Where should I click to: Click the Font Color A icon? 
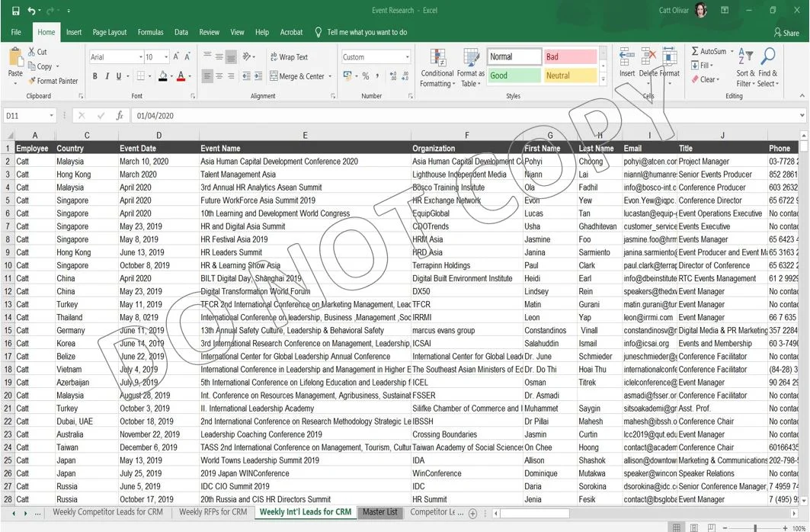point(181,76)
